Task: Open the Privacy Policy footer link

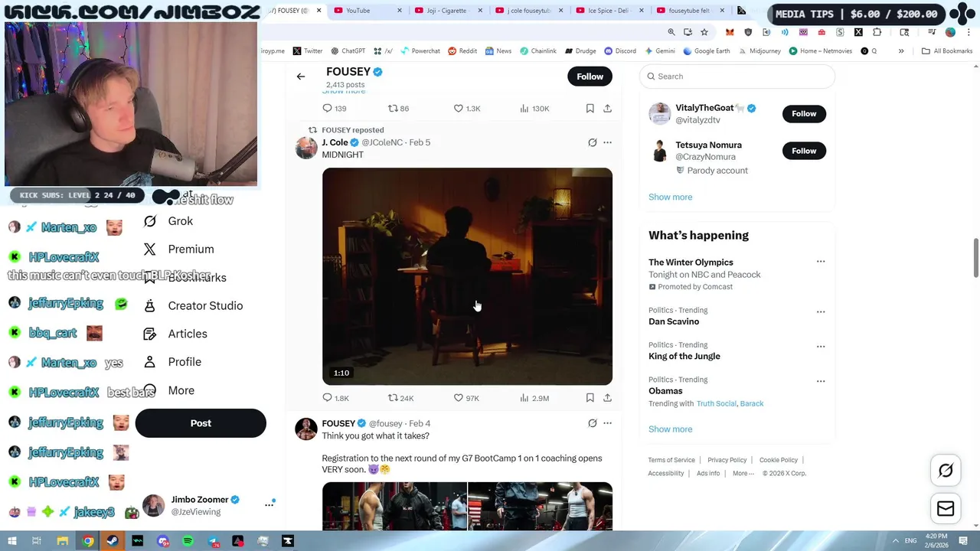Action: pyautogui.click(x=727, y=460)
